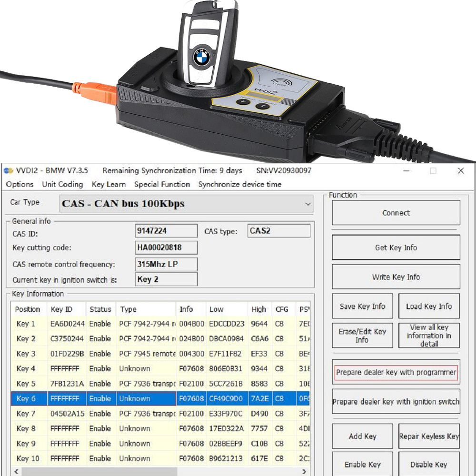Click the horizontal scrollbar thumb of key table
Image resolution: width=476 pixels, height=476 pixels.
pyautogui.click(x=99, y=471)
